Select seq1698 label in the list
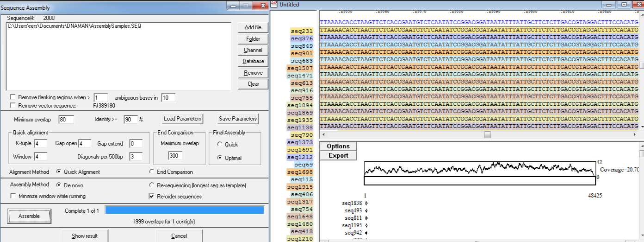This screenshot has height=242, width=644. (x=300, y=172)
